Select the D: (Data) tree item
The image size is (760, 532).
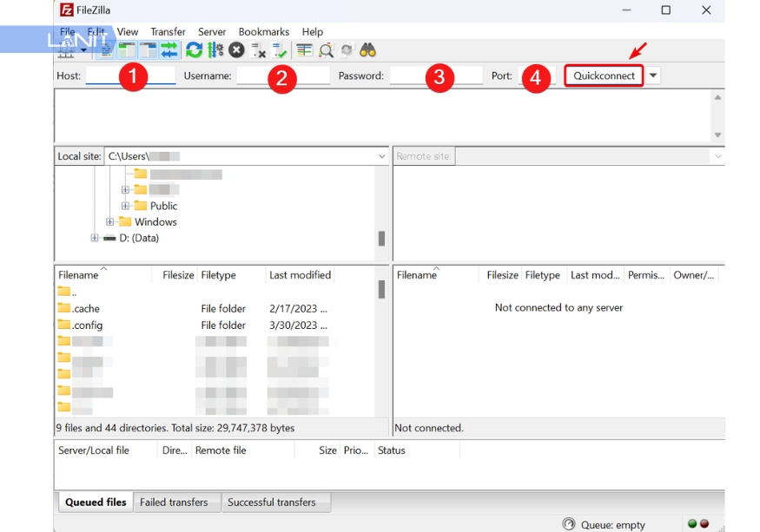click(139, 238)
